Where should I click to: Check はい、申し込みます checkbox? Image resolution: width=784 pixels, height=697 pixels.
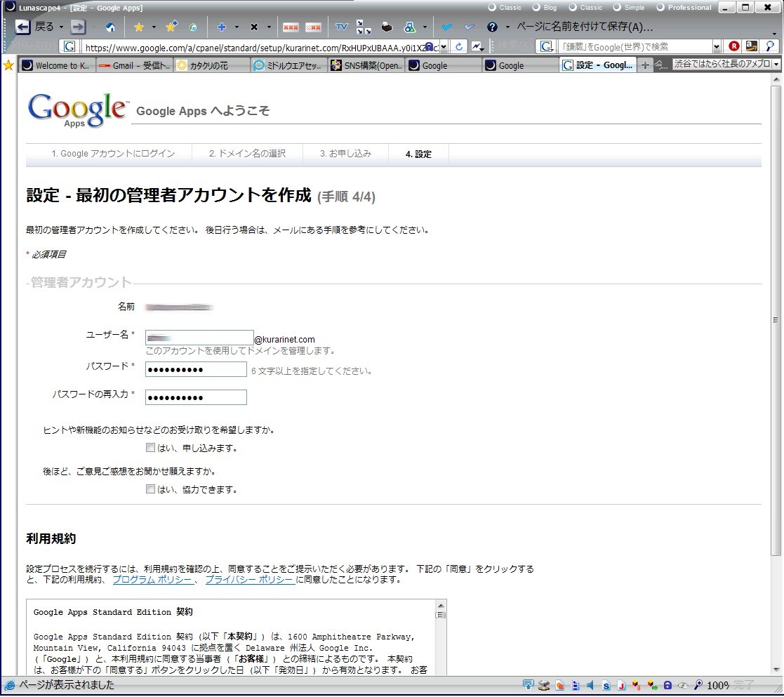click(150, 448)
